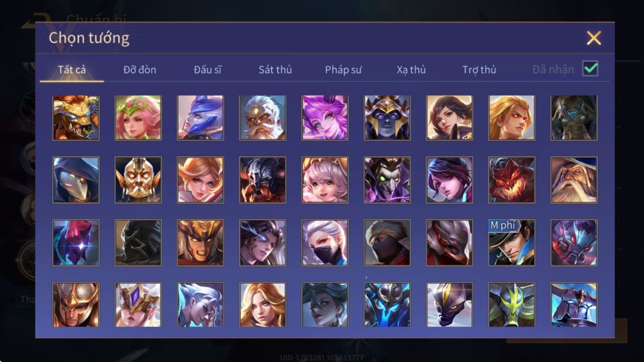Toggle the Đã nhận checkbox
Screen dimensions: 644x362
[590, 68]
